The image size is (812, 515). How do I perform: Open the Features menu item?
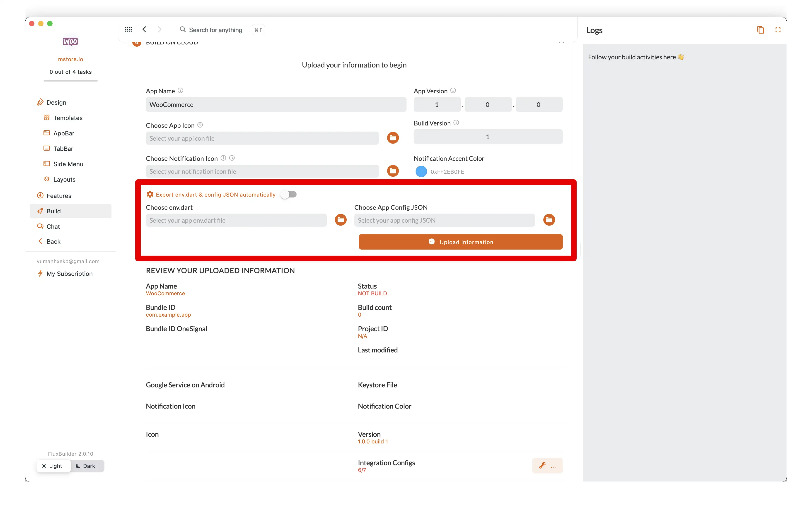59,195
